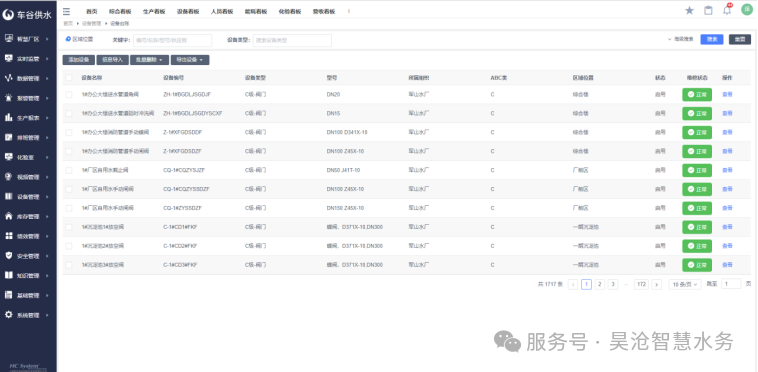Expand 高级搜索 advanced search options
Image resolution: width=758 pixels, height=372 pixels.
tap(681, 40)
